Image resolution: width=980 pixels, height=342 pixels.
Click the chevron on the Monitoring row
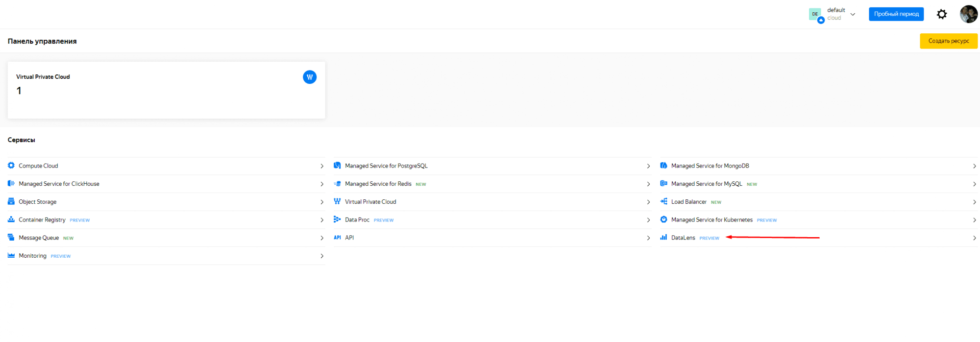point(322,256)
